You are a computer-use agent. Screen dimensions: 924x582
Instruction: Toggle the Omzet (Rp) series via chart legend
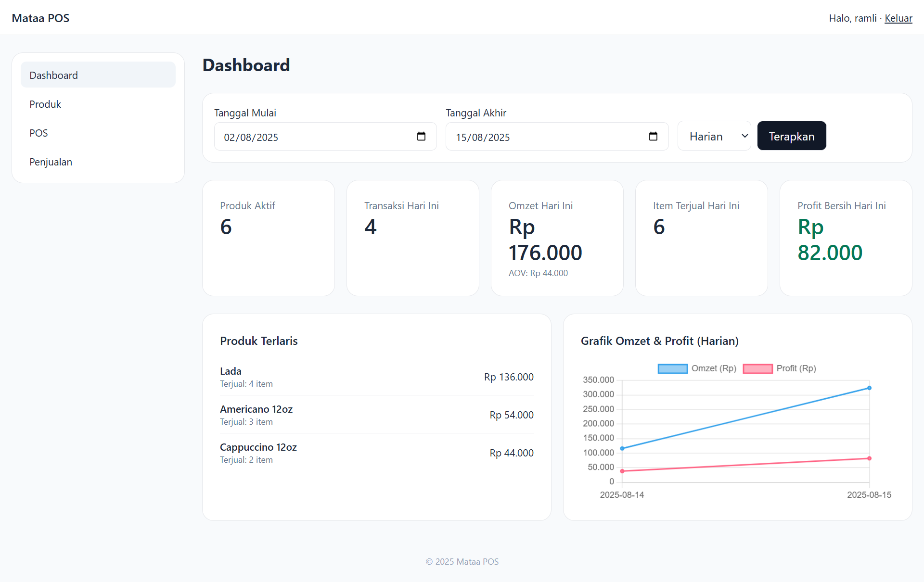click(697, 368)
